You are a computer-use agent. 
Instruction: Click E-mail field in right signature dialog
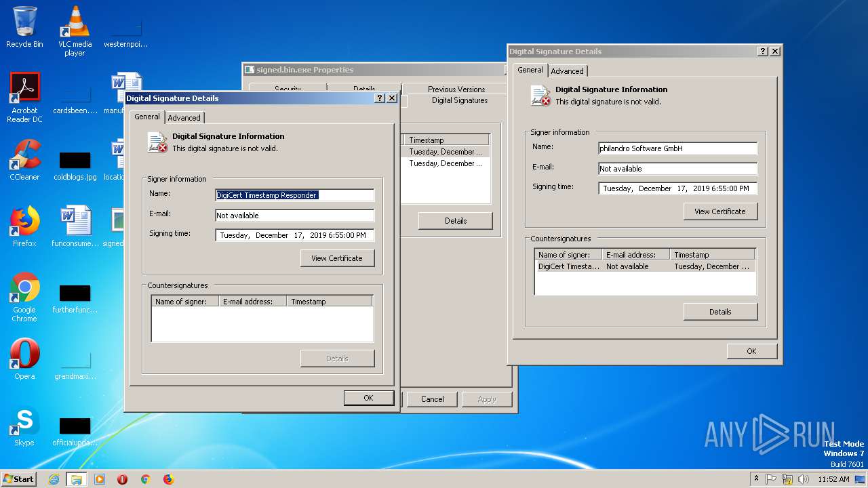click(x=678, y=169)
